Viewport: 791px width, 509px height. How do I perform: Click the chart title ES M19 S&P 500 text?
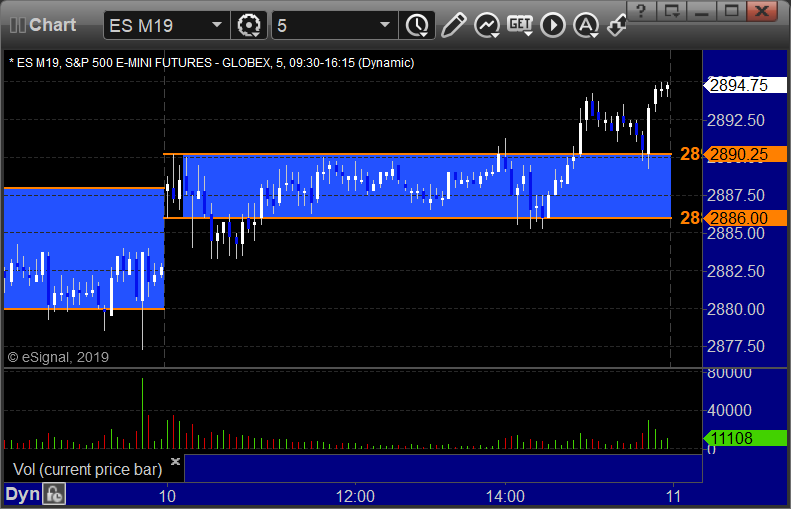click(x=212, y=63)
